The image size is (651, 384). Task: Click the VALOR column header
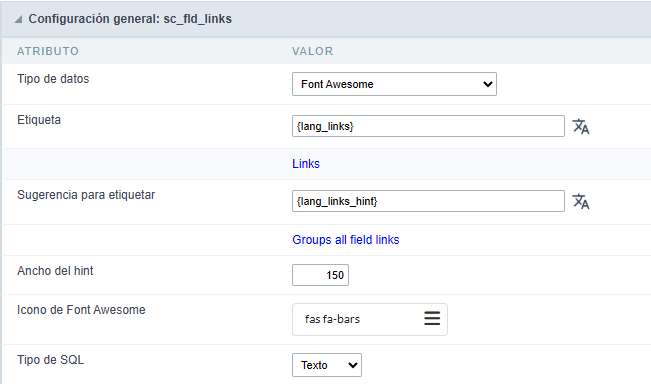[313, 51]
